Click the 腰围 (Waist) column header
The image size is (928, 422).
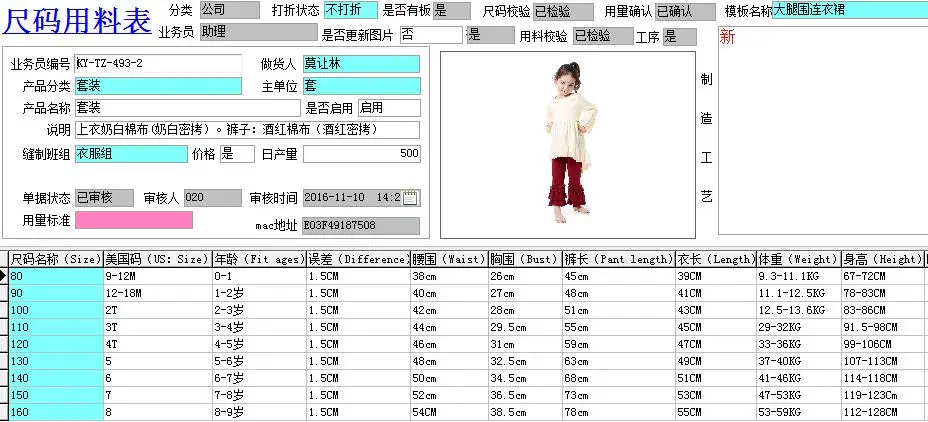(449, 259)
